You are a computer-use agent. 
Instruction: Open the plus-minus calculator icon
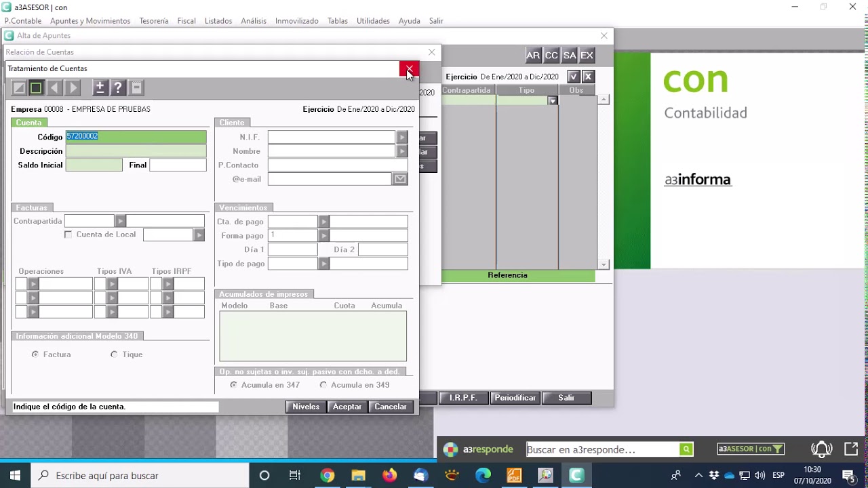click(x=100, y=87)
